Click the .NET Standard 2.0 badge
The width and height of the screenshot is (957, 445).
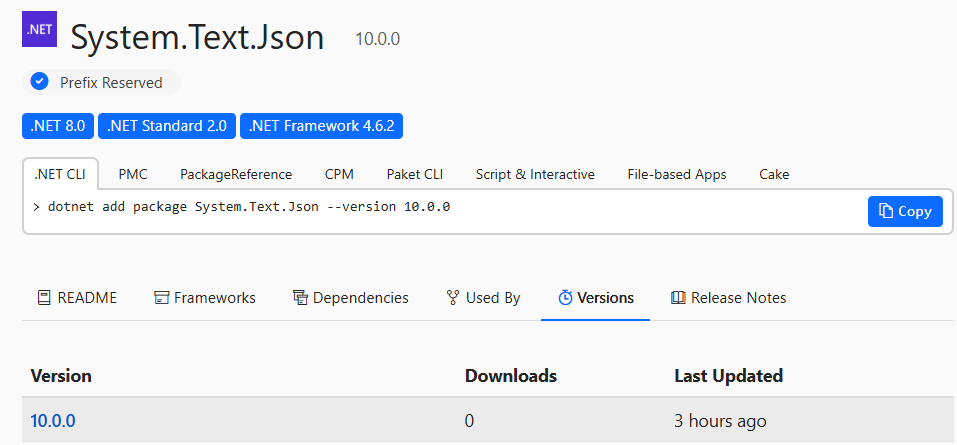pyautogui.click(x=168, y=126)
